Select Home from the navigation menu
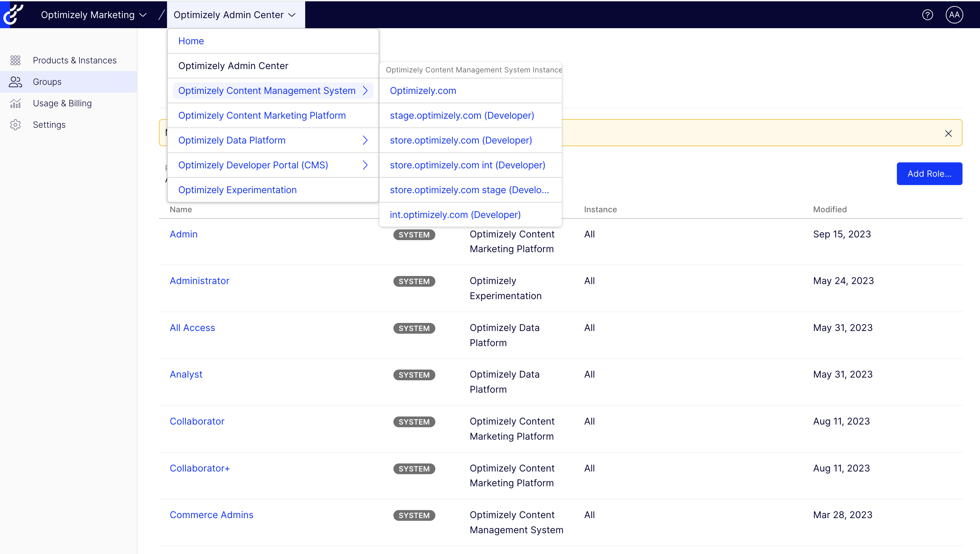Viewport: 980px width, 554px height. [x=191, y=41]
